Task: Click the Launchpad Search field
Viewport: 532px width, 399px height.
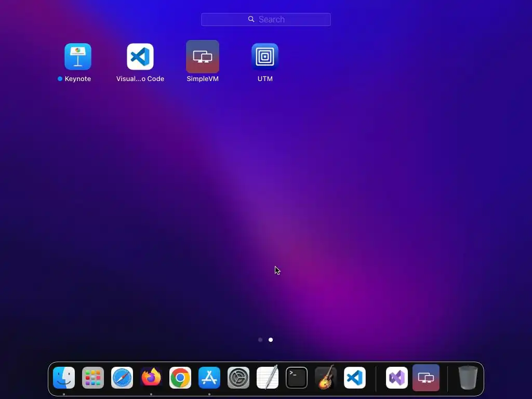Action: pyautogui.click(x=266, y=19)
